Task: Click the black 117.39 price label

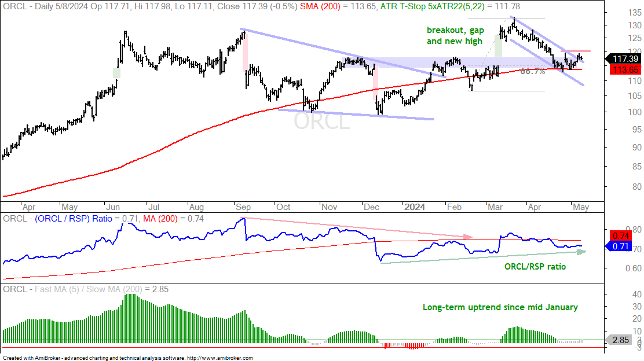Action: point(625,59)
